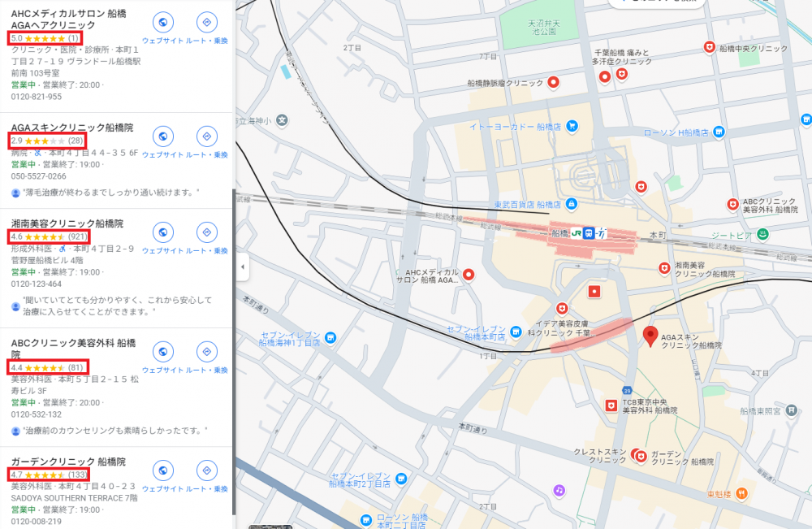Viewport: 812px width, 529px height.
Task: Open AGAスキンクリニック船橋院 listing title
Action: [x=72, y=128]
